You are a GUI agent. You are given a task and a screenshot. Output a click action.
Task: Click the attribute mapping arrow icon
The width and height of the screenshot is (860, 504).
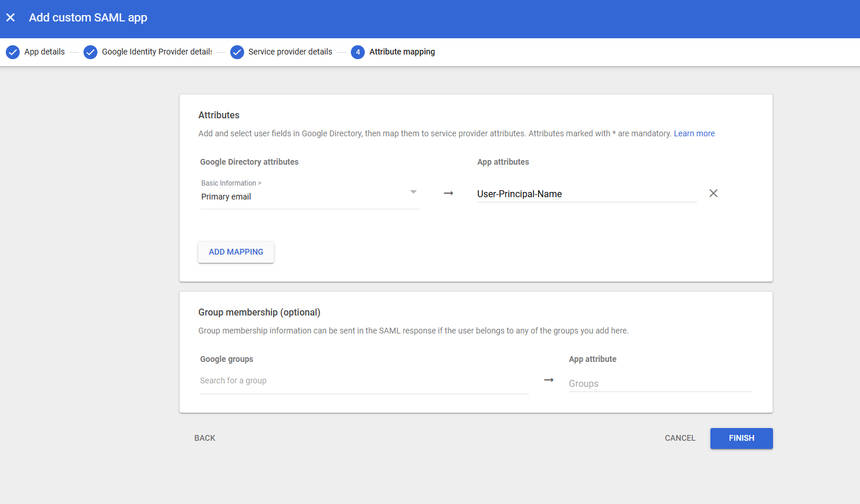(448, 193)
